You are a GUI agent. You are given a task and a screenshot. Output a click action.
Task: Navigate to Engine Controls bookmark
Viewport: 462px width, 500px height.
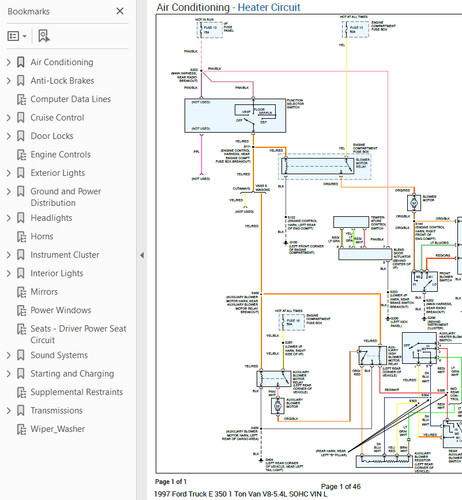tap(61, 155)
